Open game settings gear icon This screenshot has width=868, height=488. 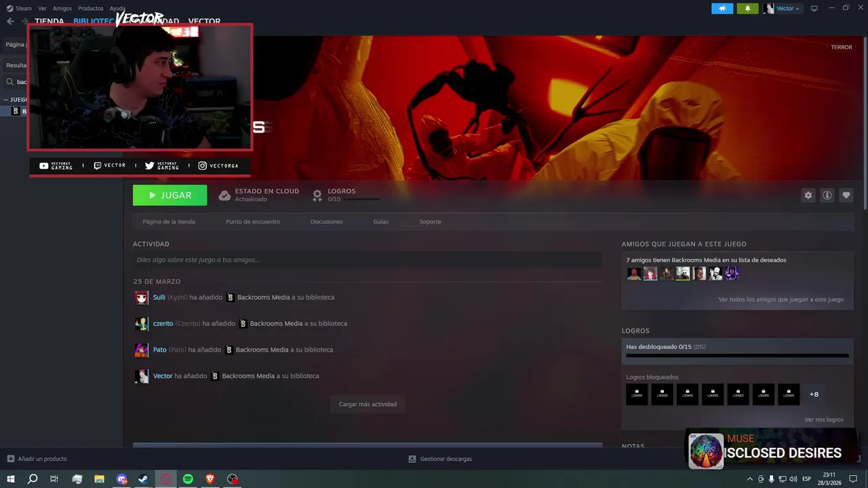click(808, 195)
